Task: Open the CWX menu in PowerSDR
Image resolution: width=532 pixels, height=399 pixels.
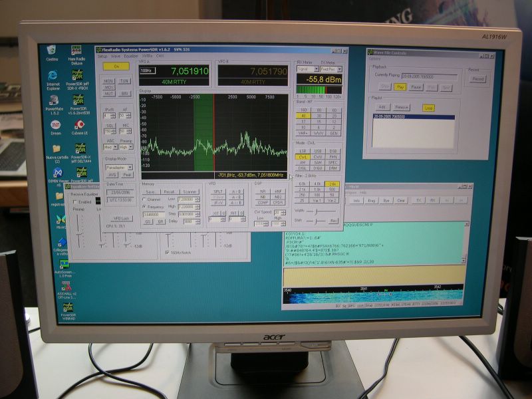Action: [160, 56]
